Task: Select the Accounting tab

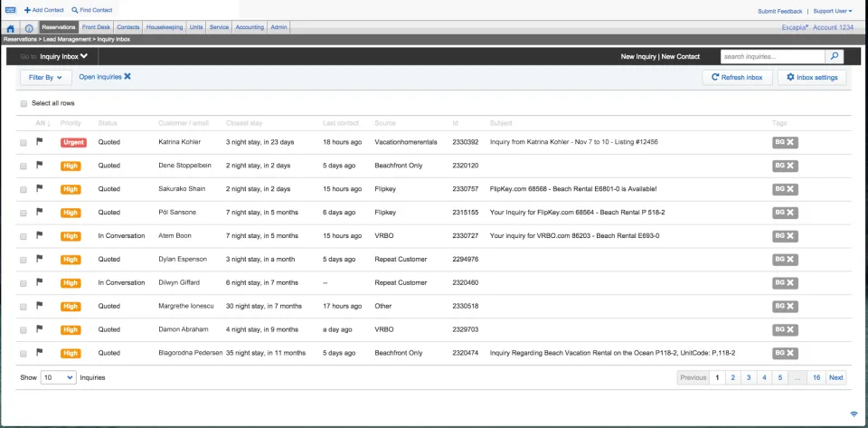Action: click(250, 27)
